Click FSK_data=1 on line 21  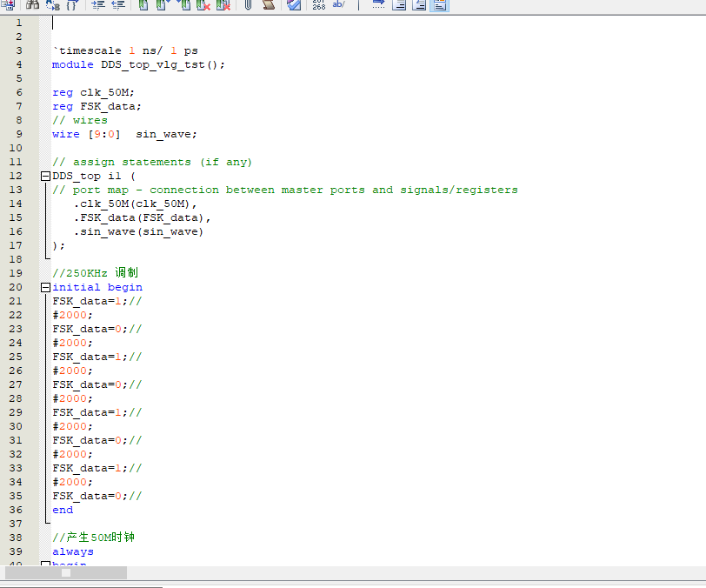point(87,302)
